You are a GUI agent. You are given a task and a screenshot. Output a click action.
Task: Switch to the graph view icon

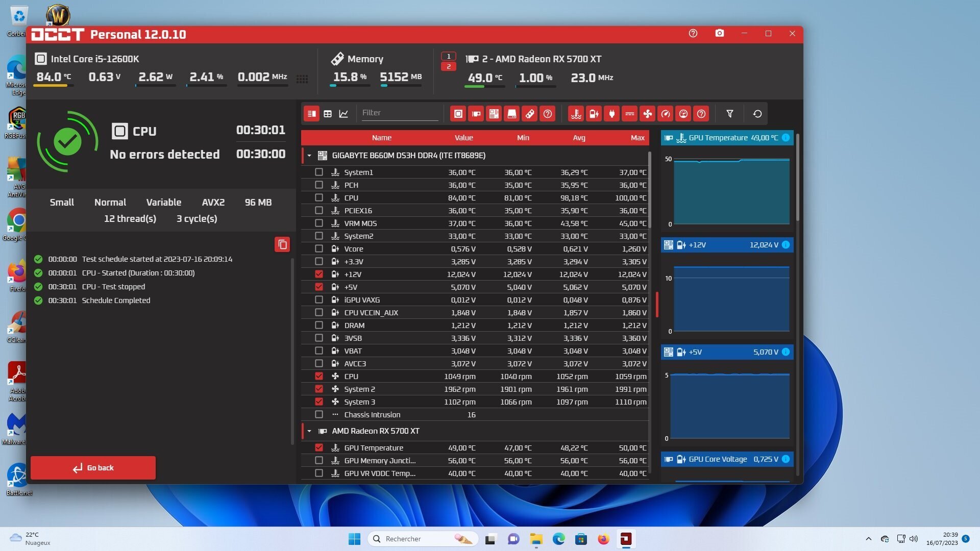(x=344, y=114)
